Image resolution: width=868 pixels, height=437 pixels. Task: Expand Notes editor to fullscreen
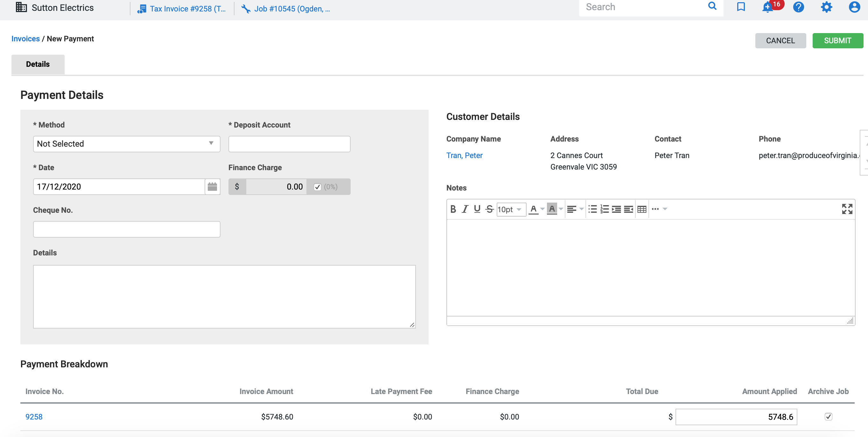[847, 209]
